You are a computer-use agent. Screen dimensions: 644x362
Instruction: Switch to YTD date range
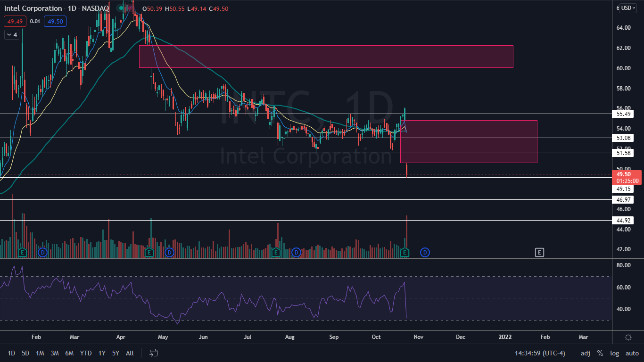pyautogui.click(x=86, y=353)
